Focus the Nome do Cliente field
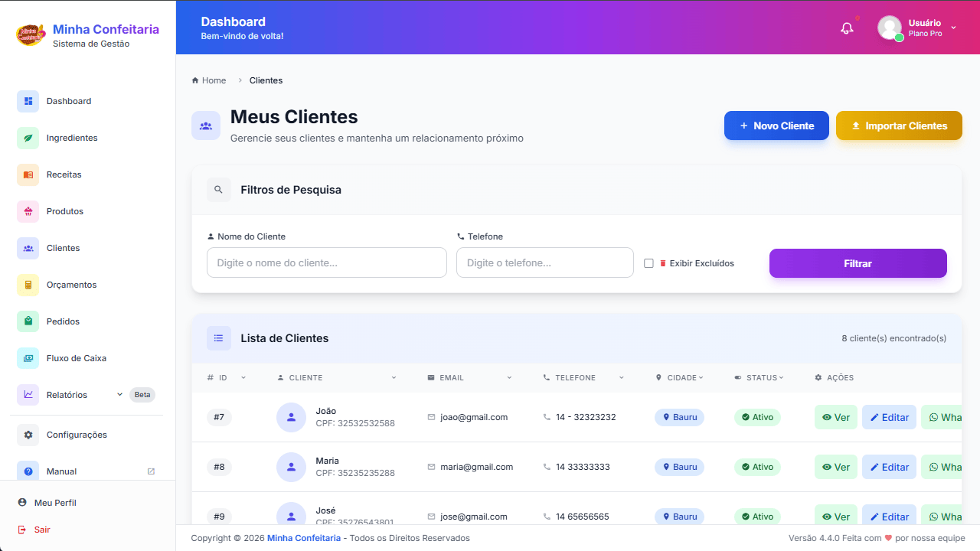The image size is (980, 551). 327,262
